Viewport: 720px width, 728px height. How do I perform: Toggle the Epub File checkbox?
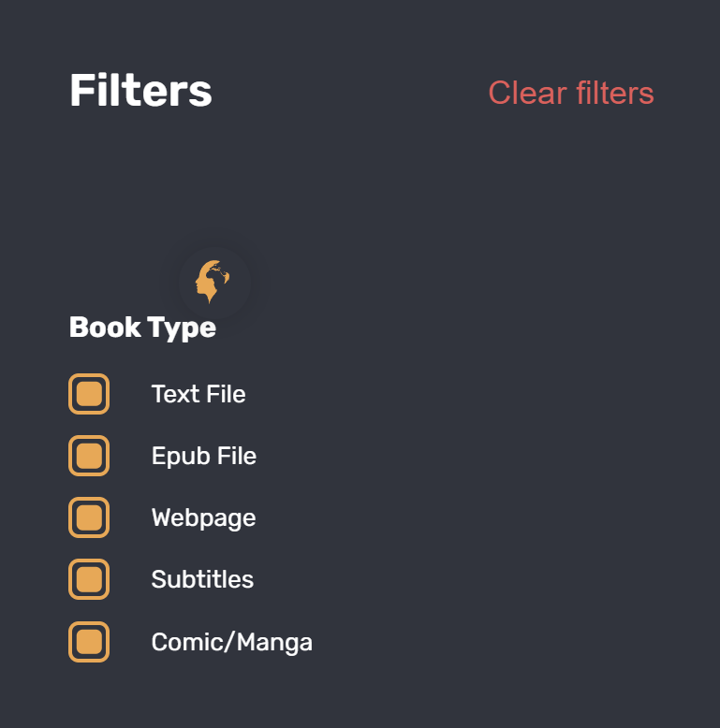(89, 456)
